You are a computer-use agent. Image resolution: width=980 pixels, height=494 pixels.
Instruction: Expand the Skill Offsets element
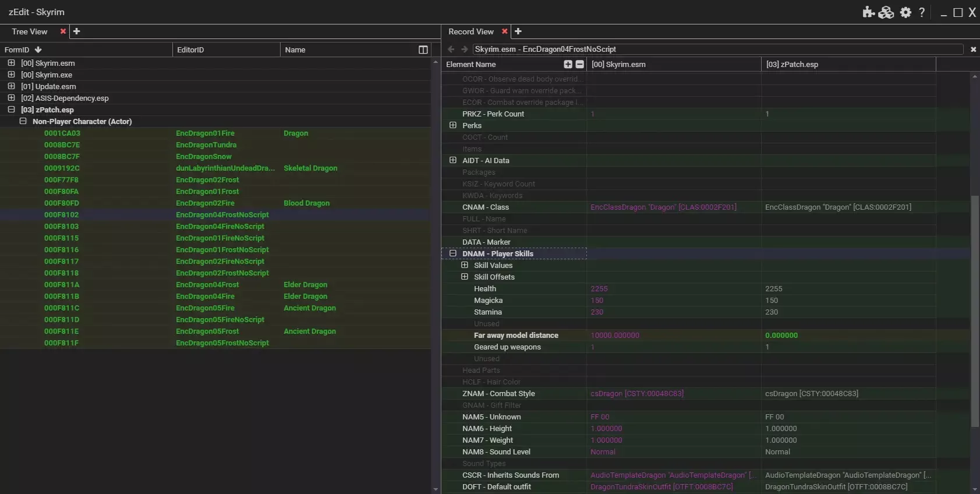pyautogui.click(x=465, y=277)
